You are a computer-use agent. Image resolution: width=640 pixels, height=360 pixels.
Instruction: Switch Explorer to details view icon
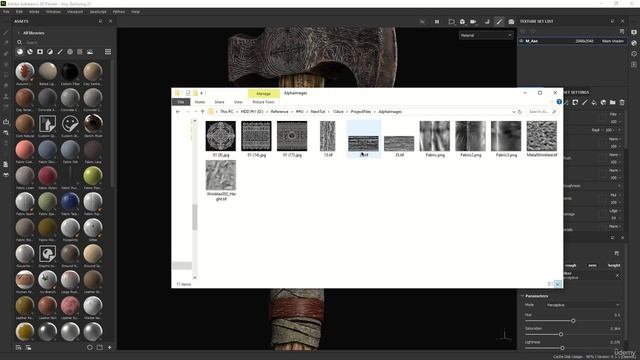[550, 284]
